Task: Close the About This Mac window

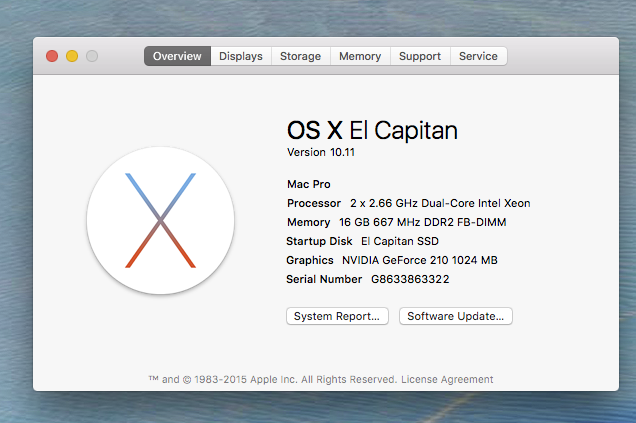Action: [x=52, y=56]
